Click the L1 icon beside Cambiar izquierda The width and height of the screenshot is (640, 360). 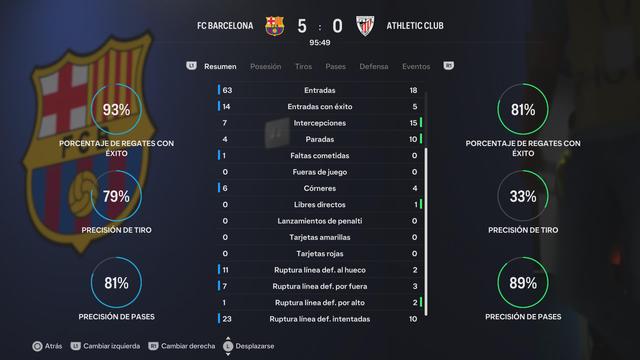pyautogui.click(x=76, y=346)
